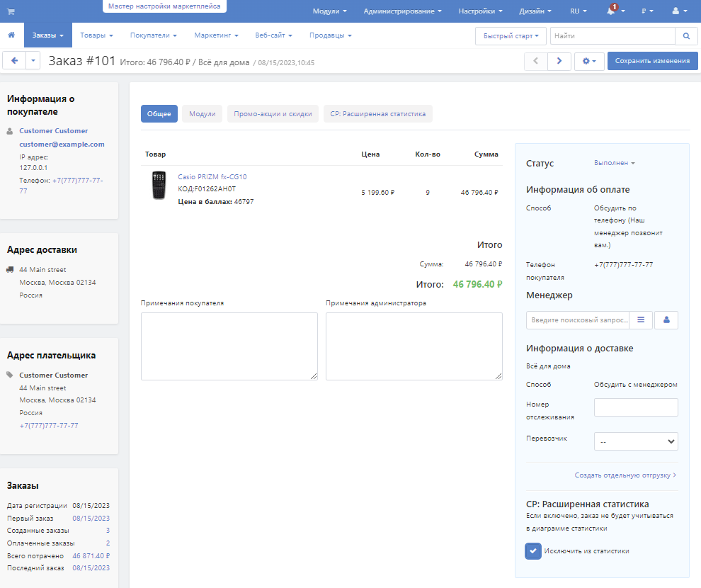This screenshot has height=588, width=701.
Task: Click the search magnifier button
Action: [x=686, y=35]
